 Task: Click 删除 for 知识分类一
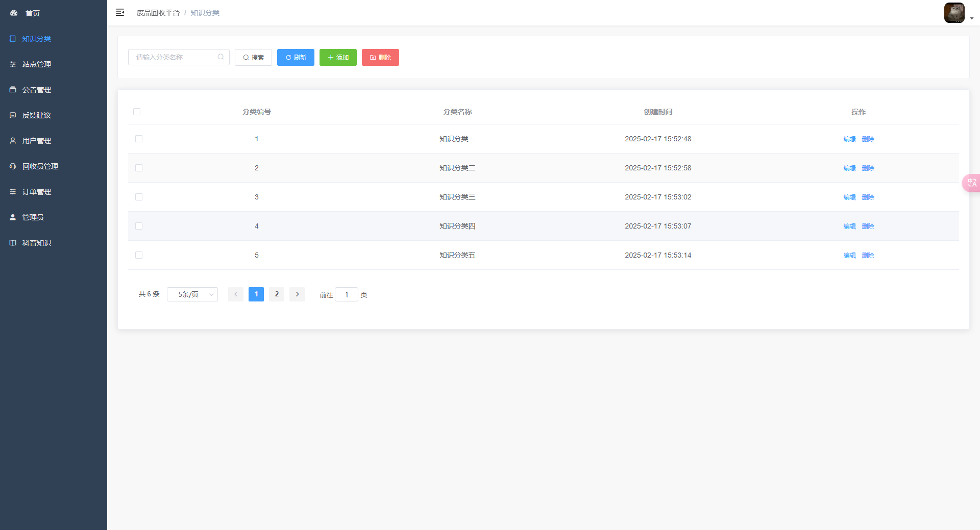tap(868, 139)
